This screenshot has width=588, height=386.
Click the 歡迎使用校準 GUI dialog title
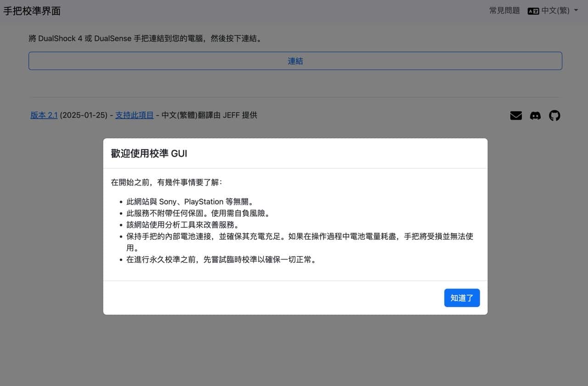coord(149,153)
